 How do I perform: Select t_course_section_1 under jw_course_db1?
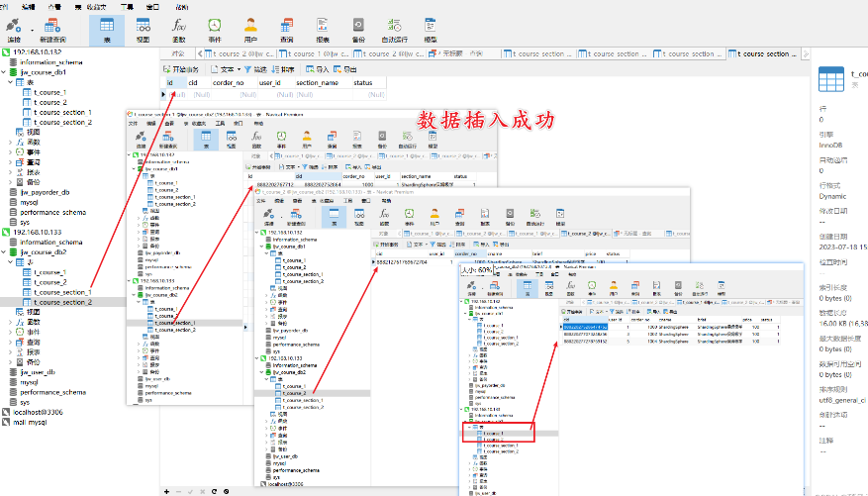pos(62,113)
